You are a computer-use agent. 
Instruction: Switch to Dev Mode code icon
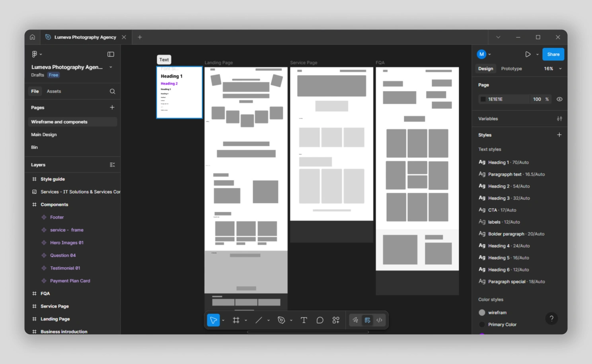pyautogui.click(x=380, y=320)
